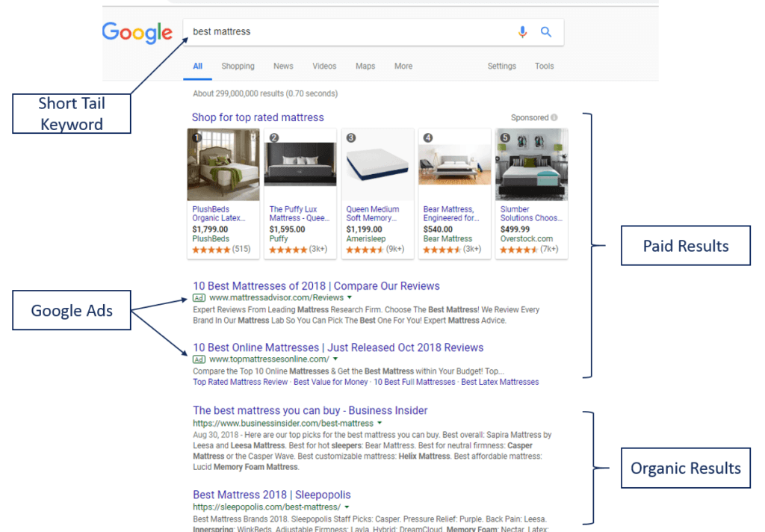Click the Overstock.com star rating
This screenshot has width=765, height=532.
coord(519,250)
